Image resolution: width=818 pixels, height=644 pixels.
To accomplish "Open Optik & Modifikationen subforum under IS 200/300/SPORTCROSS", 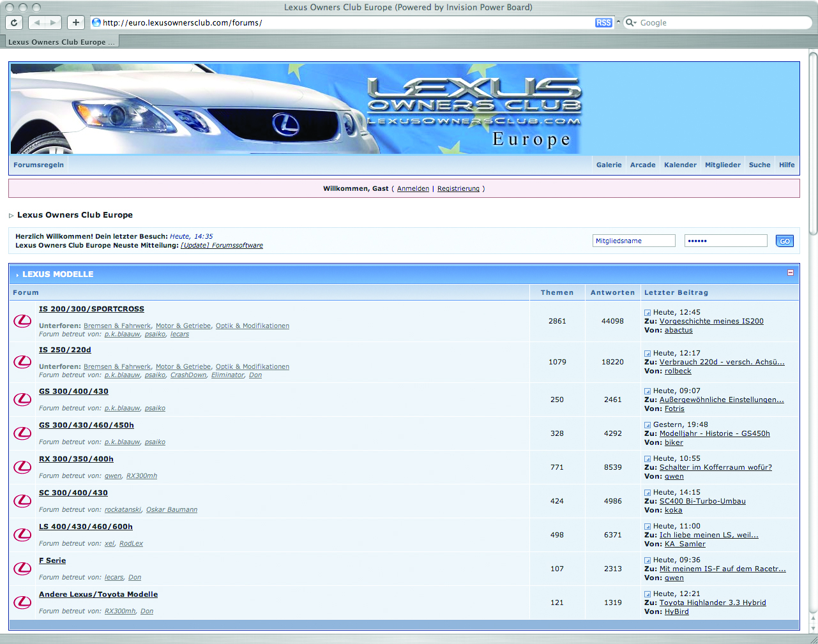I will coord(252,326).
